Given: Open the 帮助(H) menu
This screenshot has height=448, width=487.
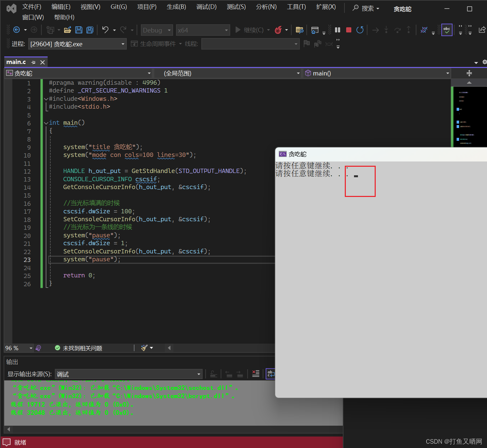Looking at the screenshot, I should click(x=64, y=17).
